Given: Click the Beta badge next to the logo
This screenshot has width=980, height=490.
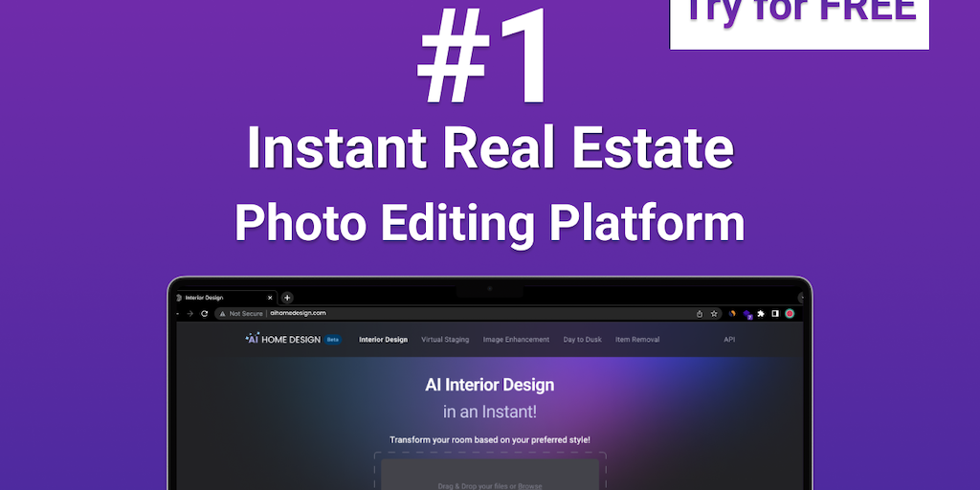Looking at the screenshot, I should 332,340.
